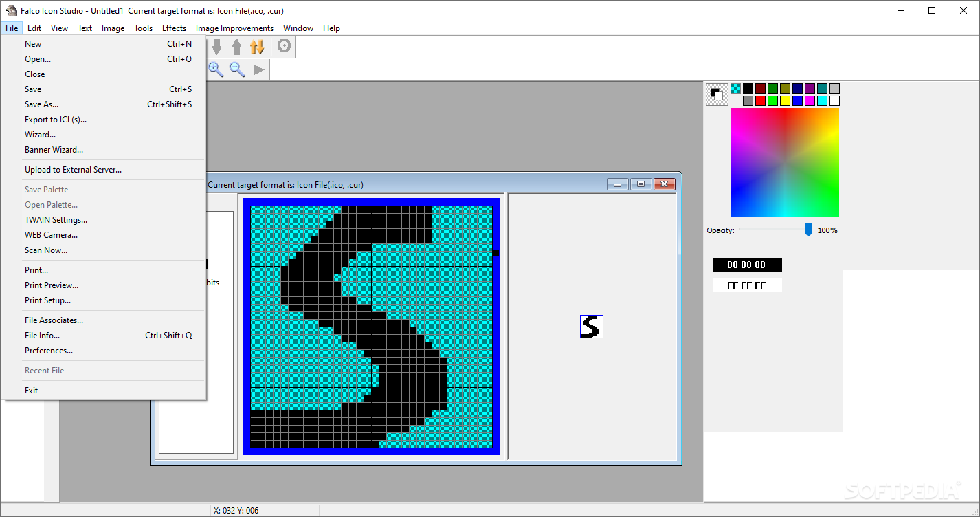
Task: Maximize the inner icon document window
Action: (x=641, y=184)
